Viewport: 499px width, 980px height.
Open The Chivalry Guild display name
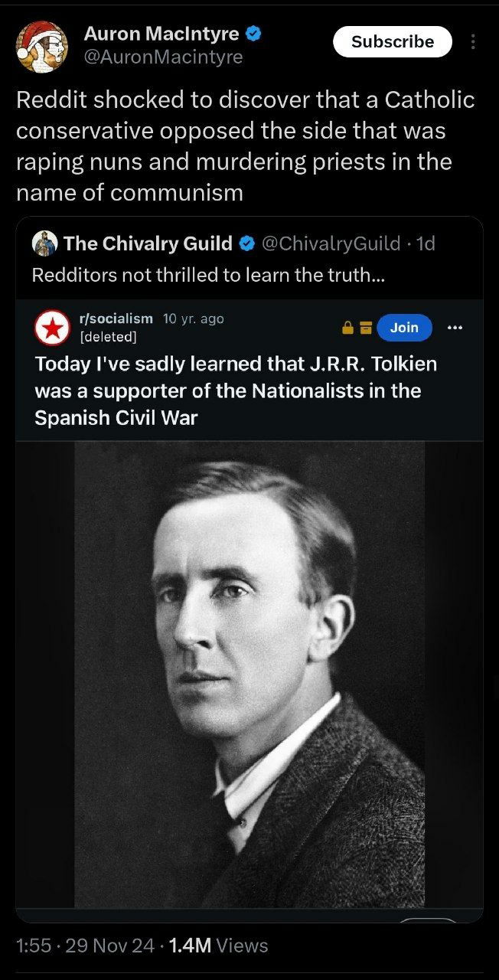[148, 243]
